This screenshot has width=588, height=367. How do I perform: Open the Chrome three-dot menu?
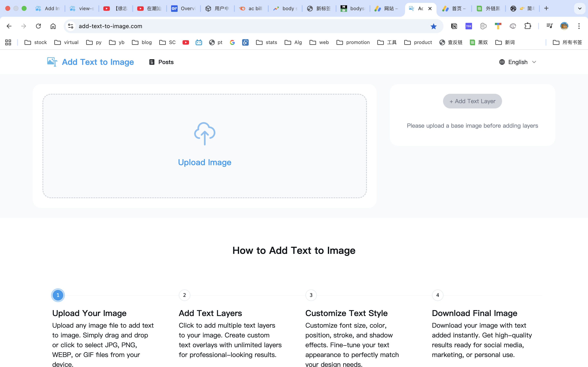[579, 26]
